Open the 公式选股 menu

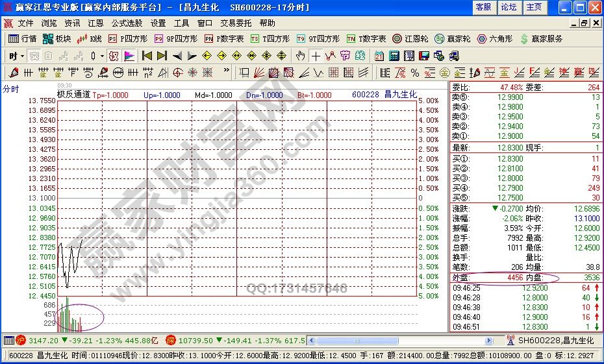coord(127,23)
